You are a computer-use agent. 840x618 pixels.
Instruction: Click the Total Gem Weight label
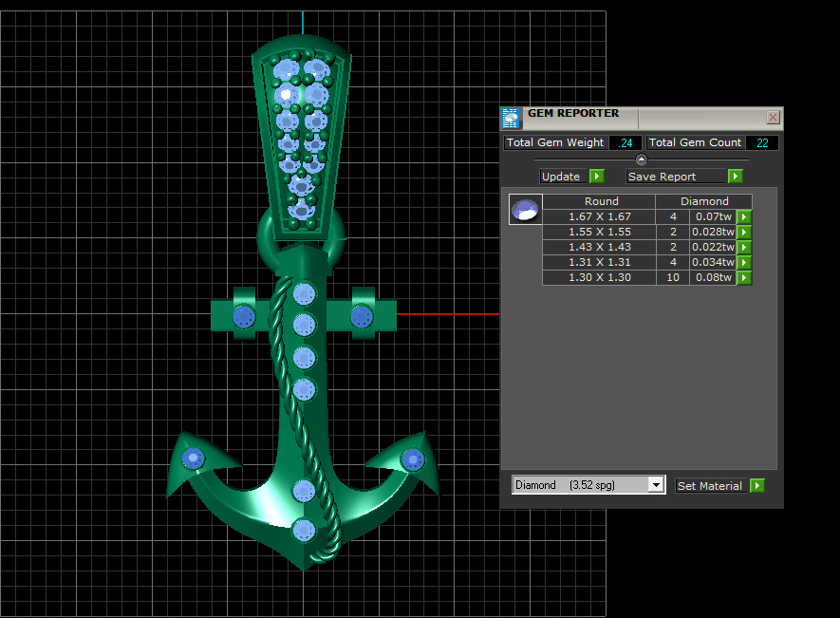tap(555, 142)
